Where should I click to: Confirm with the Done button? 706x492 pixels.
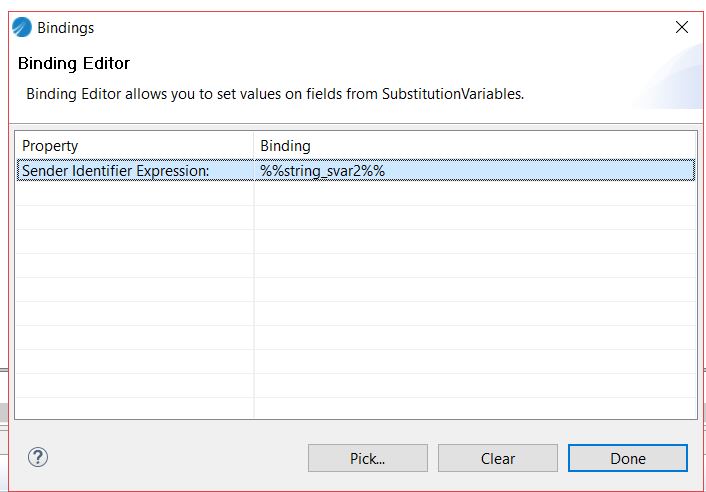(627, 459)
